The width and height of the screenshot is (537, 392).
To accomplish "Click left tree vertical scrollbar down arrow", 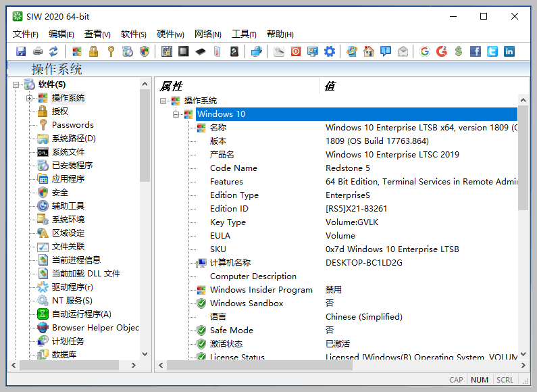I will 145,354.
